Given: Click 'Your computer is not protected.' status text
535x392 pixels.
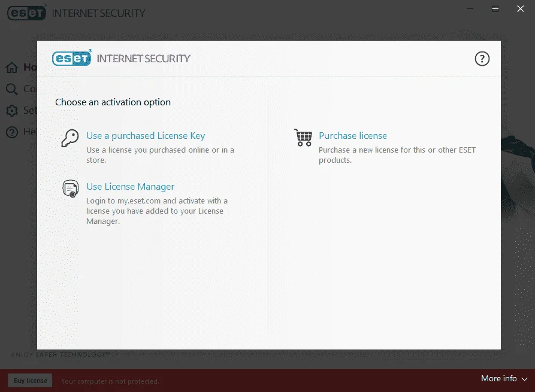Looking at the screenshot, I should point(110,381).
